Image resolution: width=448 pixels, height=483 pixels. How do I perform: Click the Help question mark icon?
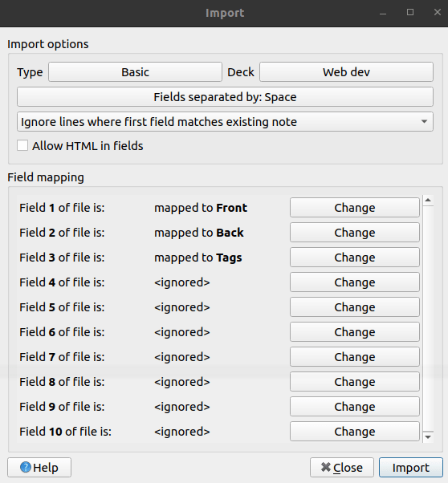26,467
